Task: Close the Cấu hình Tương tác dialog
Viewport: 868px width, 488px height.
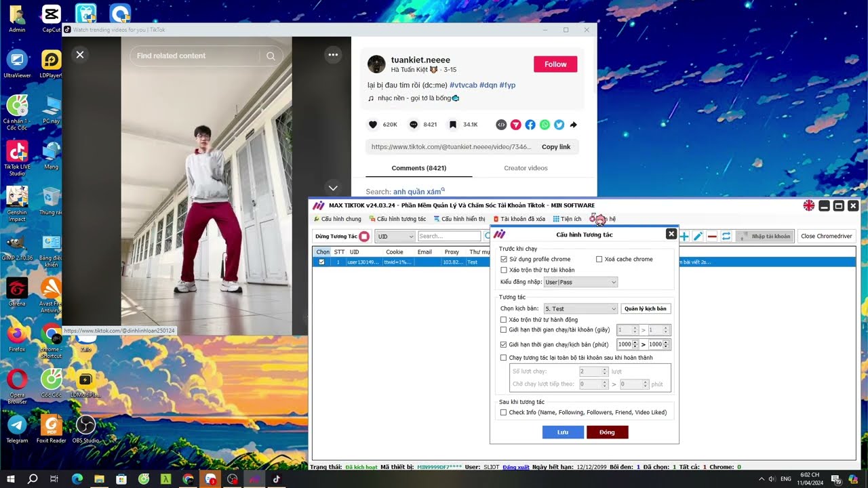Action: coord(671,234)
